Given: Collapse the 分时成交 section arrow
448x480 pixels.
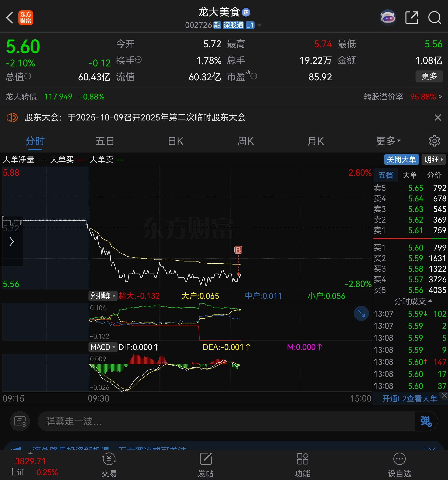Looking at the screenshot, I should [430, 301].
